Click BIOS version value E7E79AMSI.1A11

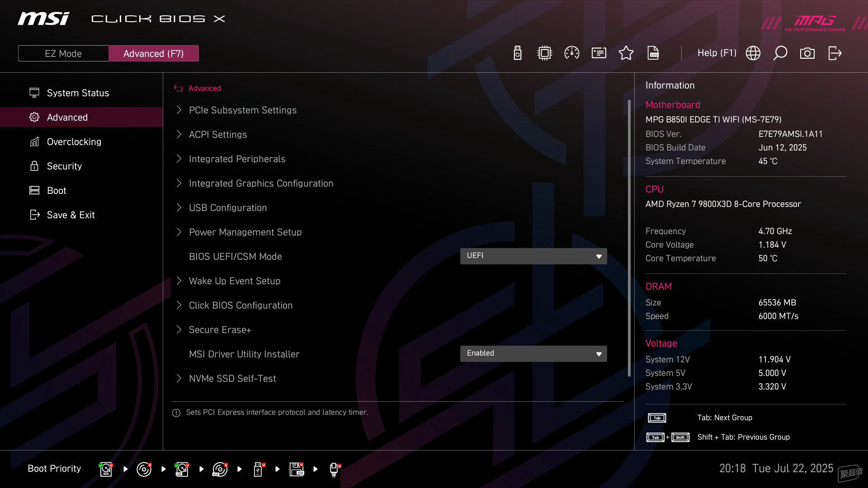(791, 134)
